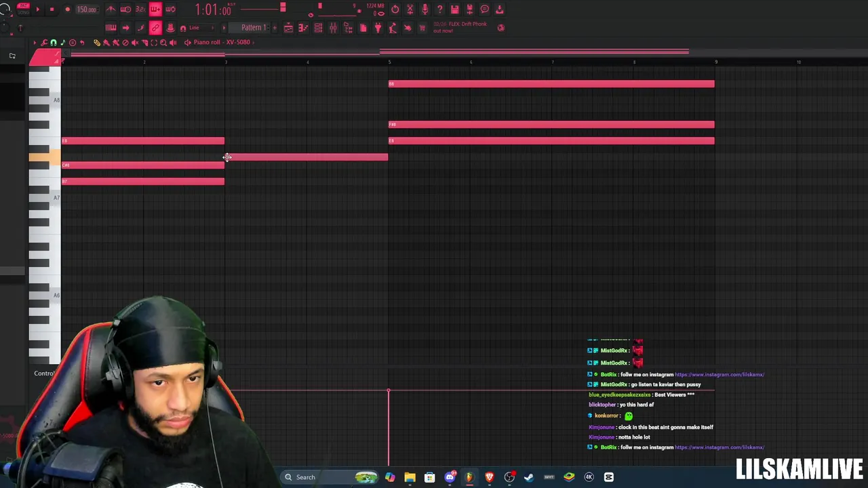868x488 pixels.
Task: Open the Pattern 1 selector
Action: point(254,28)
